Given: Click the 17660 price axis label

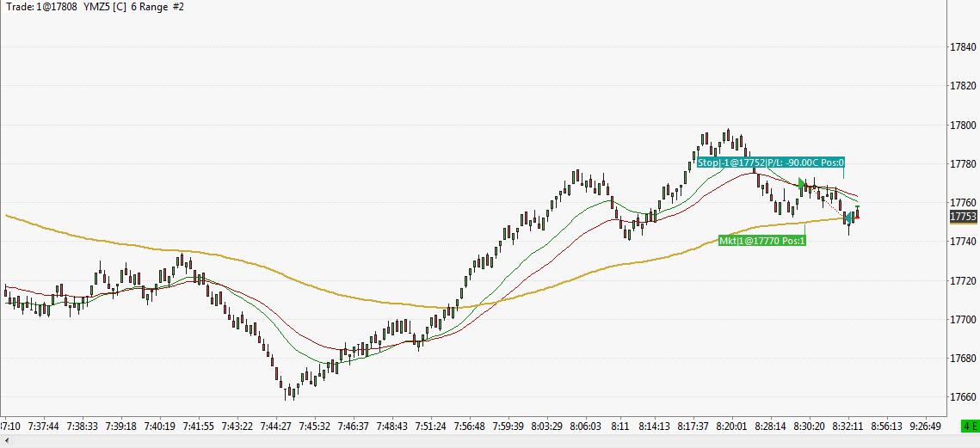Looking at the screenshot, I should tap(963, 396).
